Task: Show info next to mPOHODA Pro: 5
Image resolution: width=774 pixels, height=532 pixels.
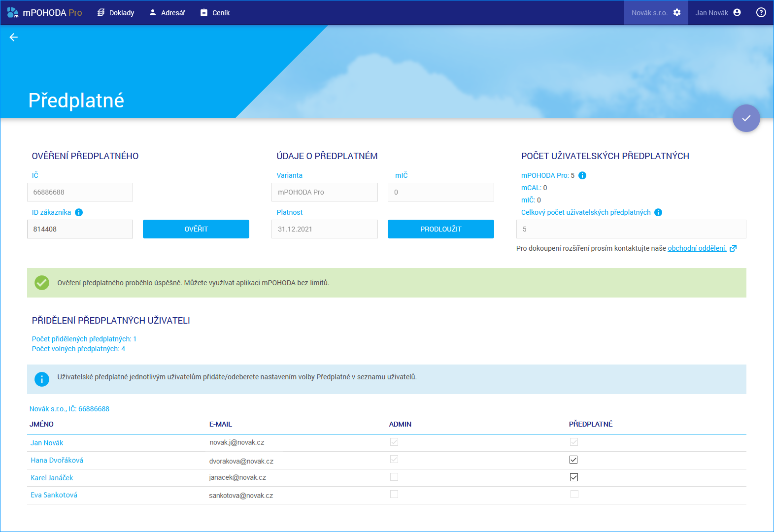Action: click(582, 175)
